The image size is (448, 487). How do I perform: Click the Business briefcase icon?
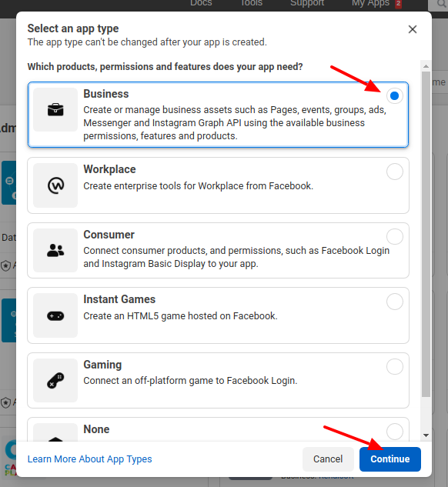click(x=55, y=110)
